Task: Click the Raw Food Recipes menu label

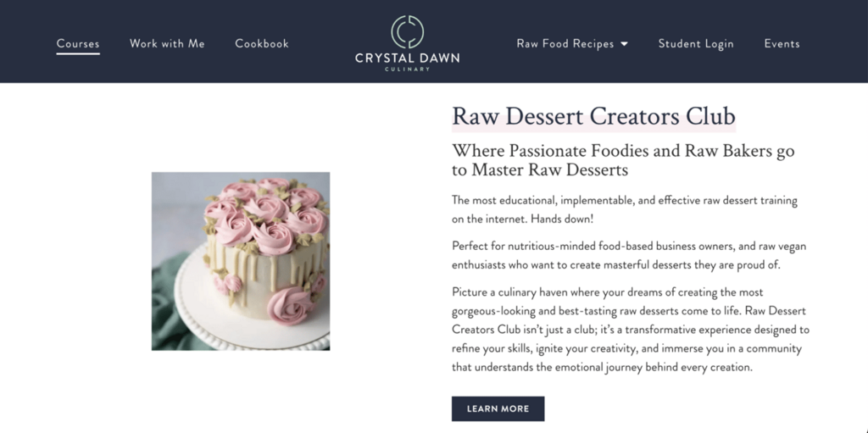Action: 565,43
